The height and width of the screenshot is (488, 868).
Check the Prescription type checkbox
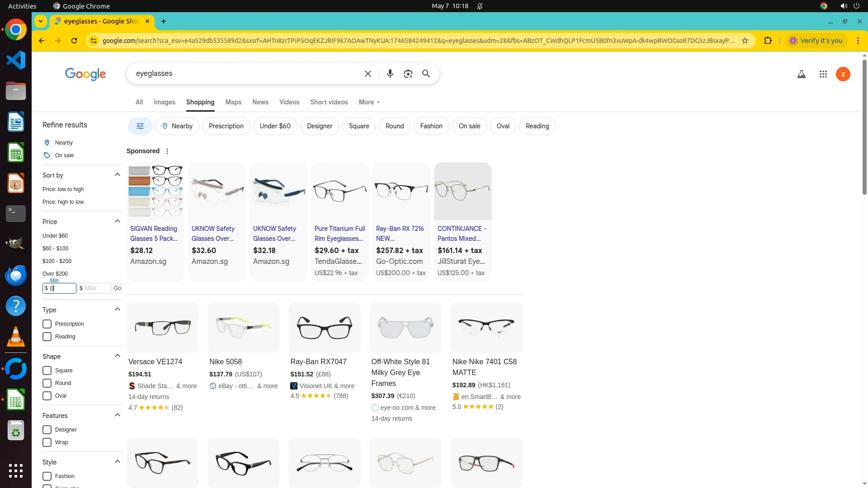(x=47, y=324)
